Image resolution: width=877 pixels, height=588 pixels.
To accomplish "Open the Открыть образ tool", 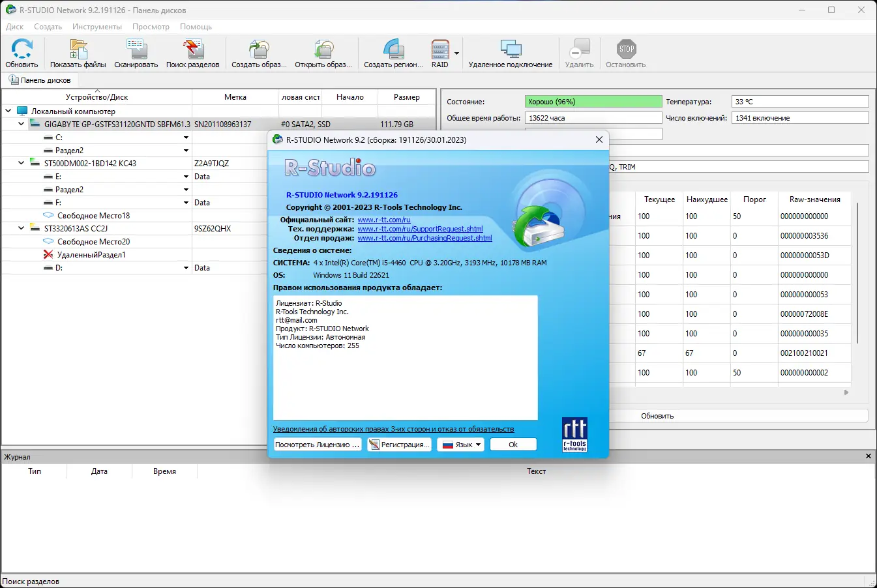I will [x=323, y=52].
